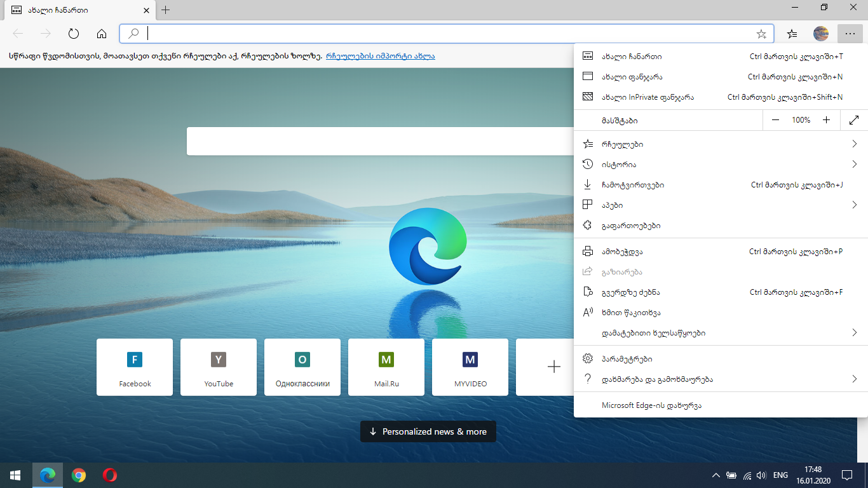Click the address bar input field
The height and width of the screenshot is (488, 868).
445,34
